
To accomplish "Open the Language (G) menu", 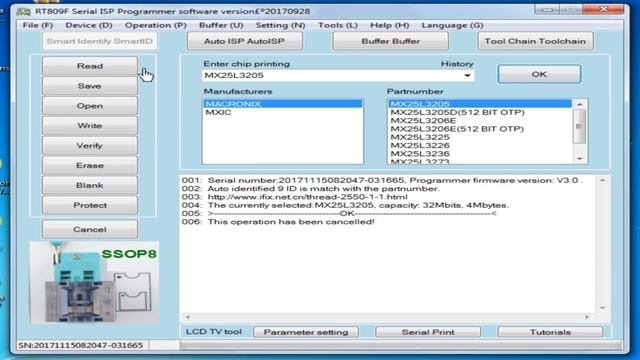I will pos(452,25).
